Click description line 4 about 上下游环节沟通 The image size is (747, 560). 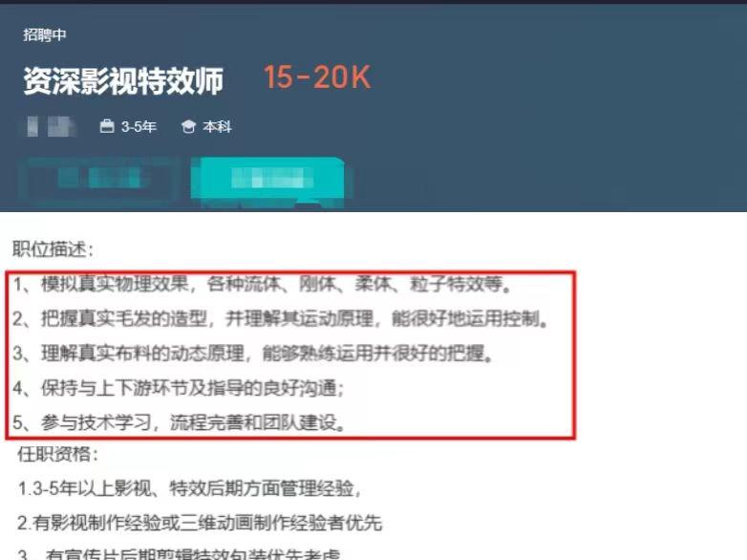[x=179, y=388]
